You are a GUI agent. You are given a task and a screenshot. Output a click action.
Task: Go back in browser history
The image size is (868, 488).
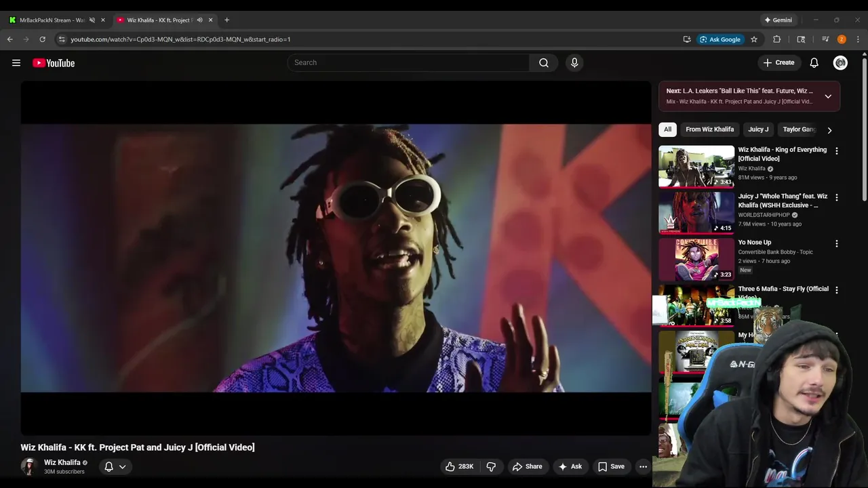(10, 39)
